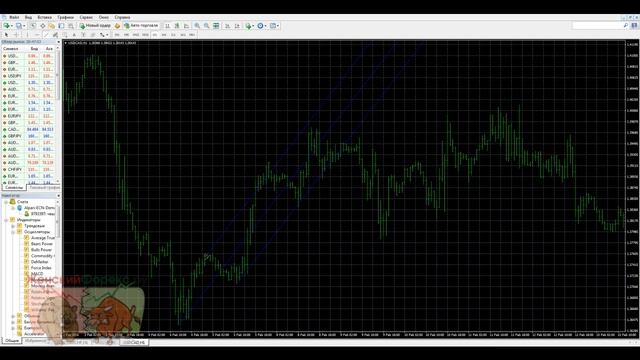This screenshot has width=640, height=360.
Task: Switch to Тиковый график tab
Action: click(x=44, y=188)
